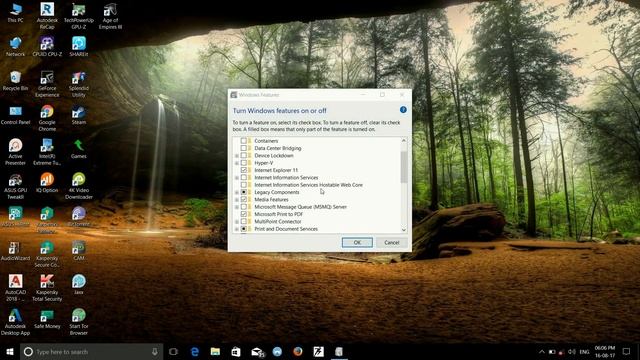Open SHAREit desktop shortcut

pos(79,46)
